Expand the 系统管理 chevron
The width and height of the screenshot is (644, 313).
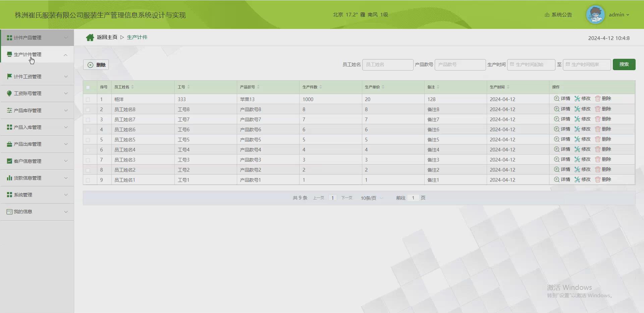click(66, 195)
